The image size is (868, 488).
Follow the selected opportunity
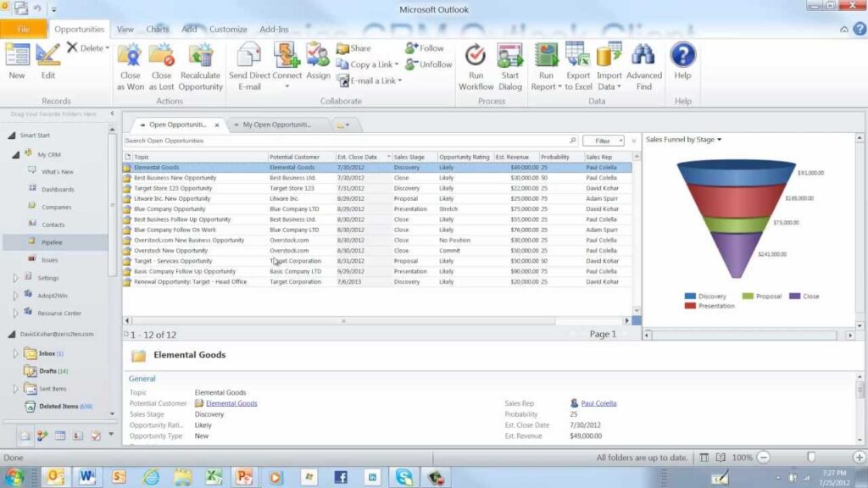click(x=425, y=48)
